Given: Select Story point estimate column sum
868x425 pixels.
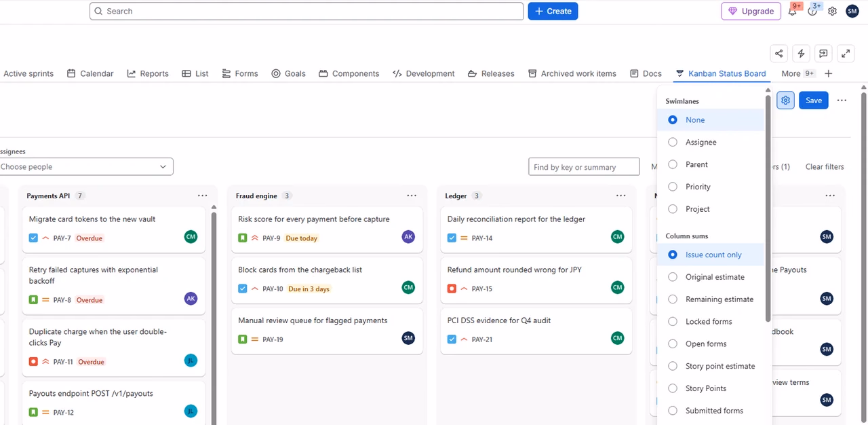Looking at the screenshot, I should pos(711,366).
